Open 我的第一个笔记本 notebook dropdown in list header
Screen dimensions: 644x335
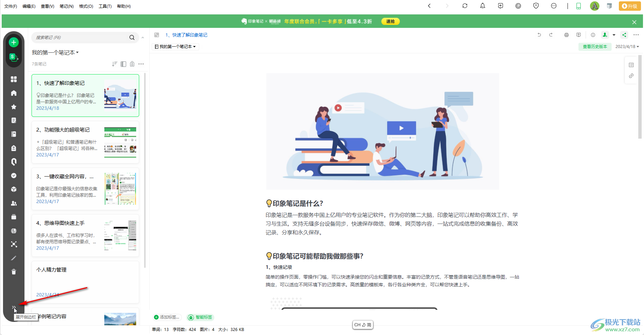[55, 53]
